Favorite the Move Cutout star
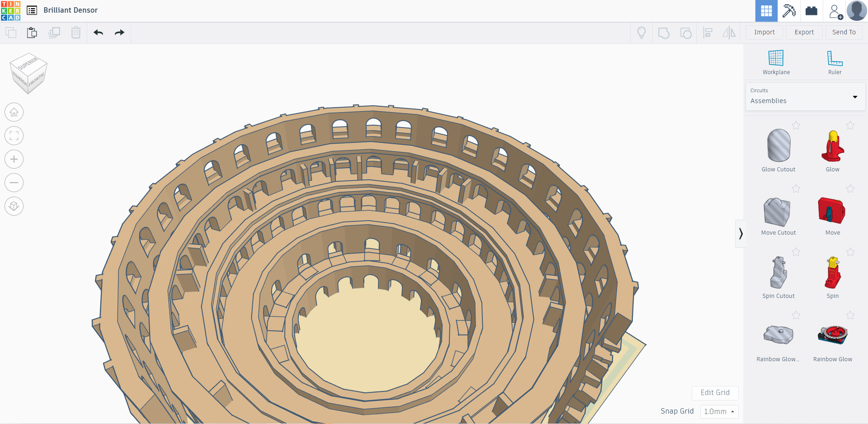868x424 pixels. tap(796, 188)
